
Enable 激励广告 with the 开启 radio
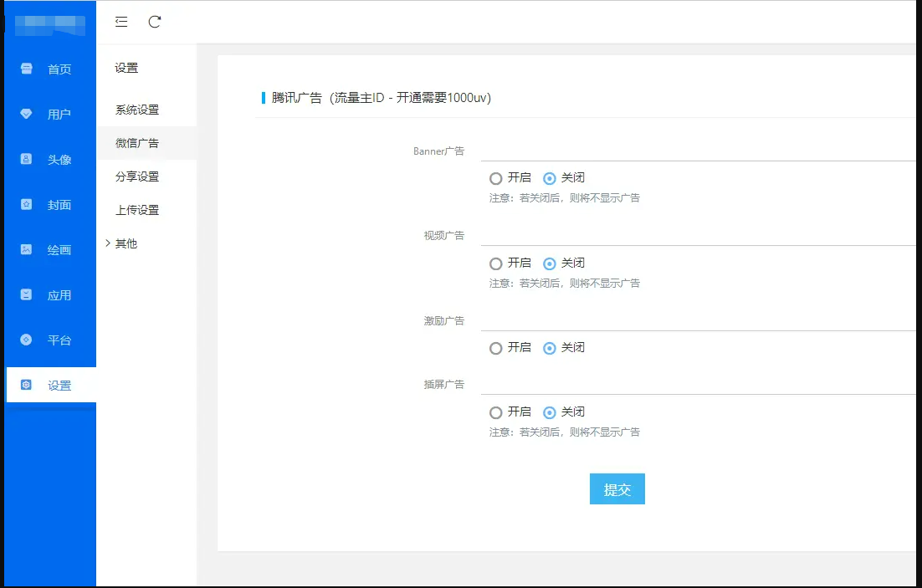click(495, 348)
